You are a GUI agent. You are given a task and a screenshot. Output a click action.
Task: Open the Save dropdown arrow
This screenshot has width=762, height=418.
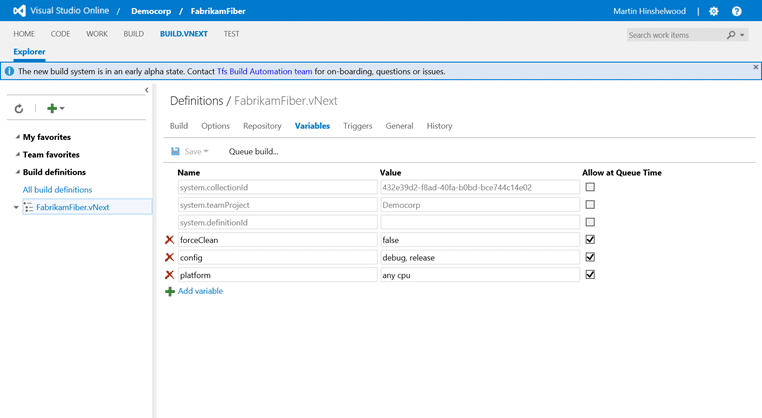tap(206, 151)
